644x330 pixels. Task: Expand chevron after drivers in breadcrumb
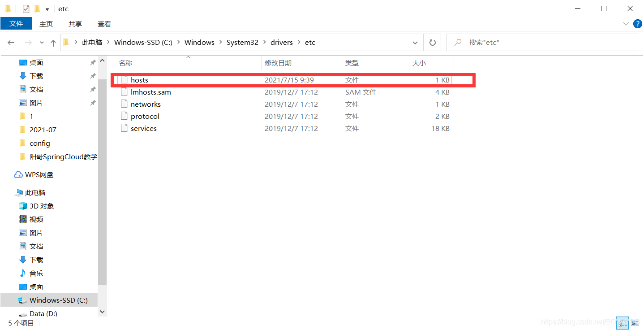click(299, 43)
